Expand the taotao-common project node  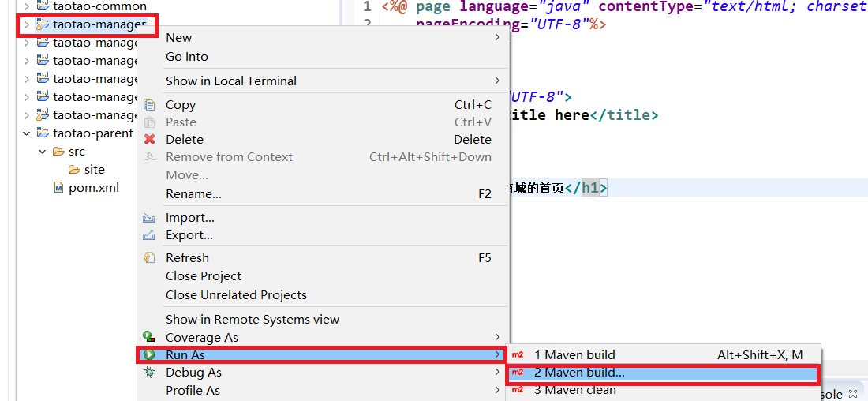tap(26, 6)
